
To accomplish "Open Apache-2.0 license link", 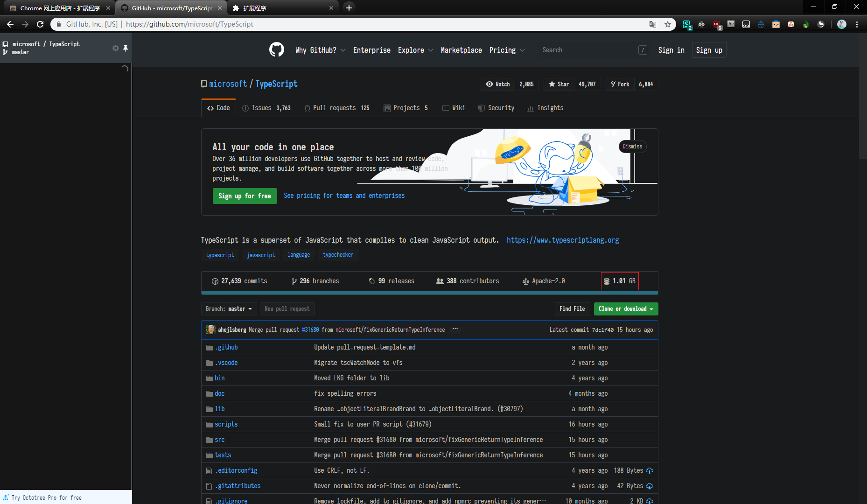I will (544, 281).
